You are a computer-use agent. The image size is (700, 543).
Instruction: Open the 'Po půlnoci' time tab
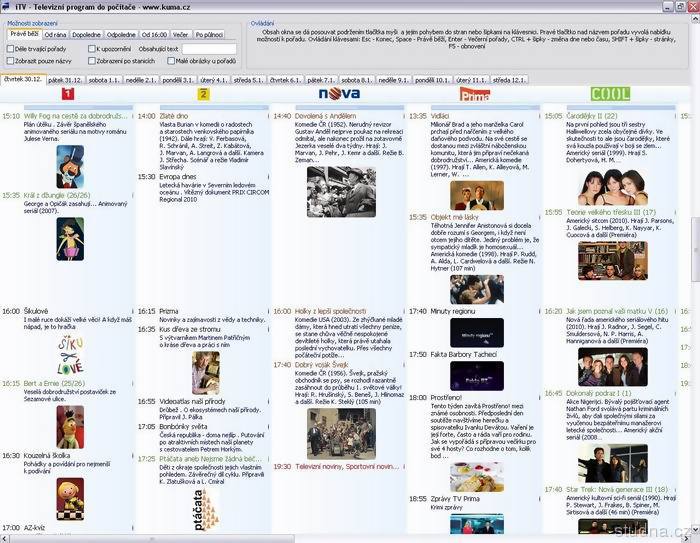209,34
